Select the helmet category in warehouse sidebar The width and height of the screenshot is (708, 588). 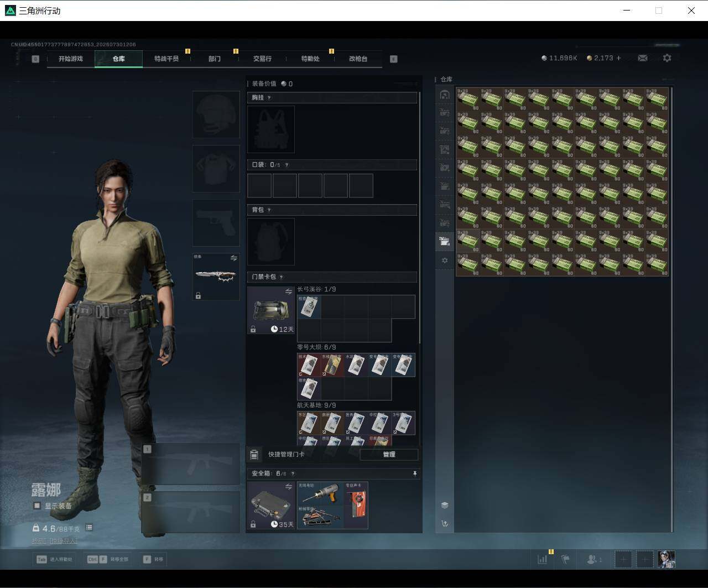click(445, 95)
